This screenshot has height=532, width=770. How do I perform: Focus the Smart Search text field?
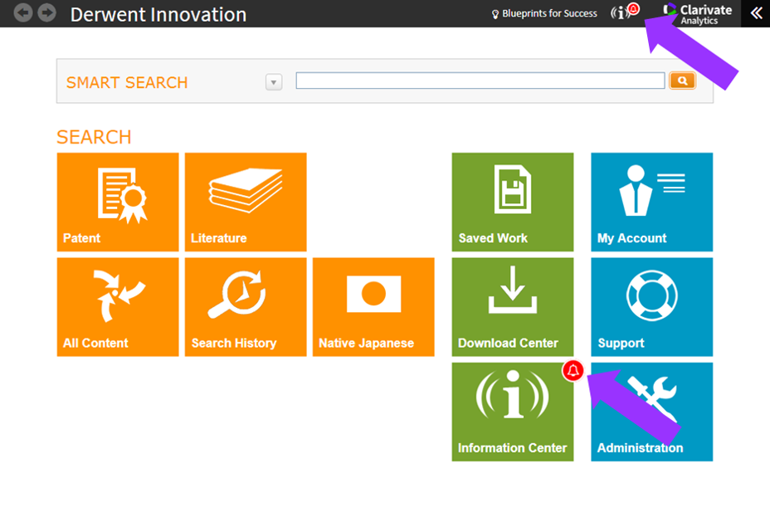(x=480, y=81)
